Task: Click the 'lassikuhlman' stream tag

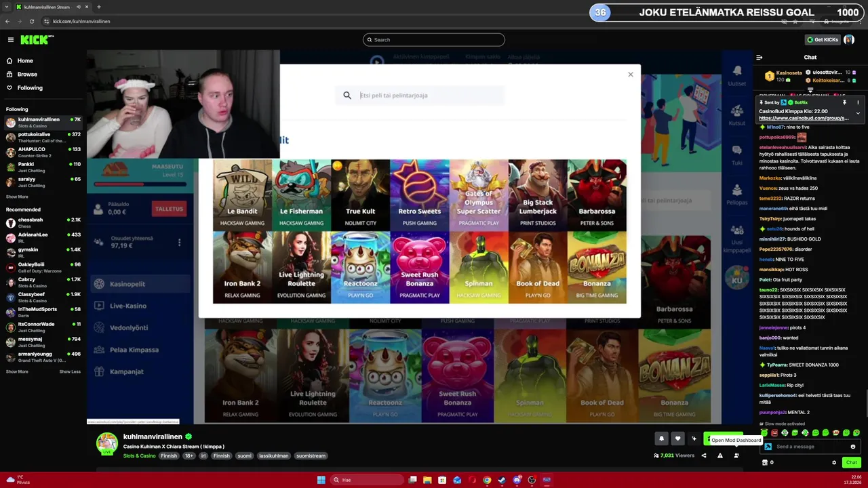Action: 274,456
